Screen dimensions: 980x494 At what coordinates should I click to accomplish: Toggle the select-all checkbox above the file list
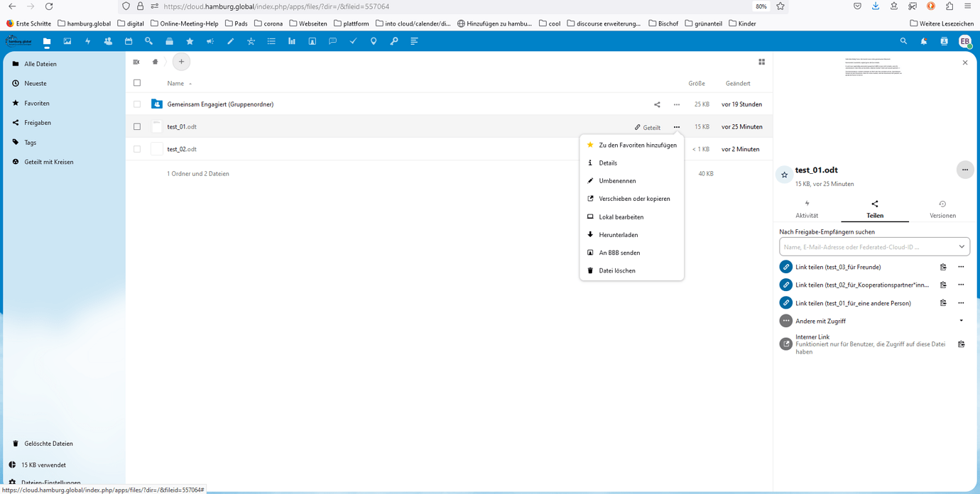[x=137, y=82]
